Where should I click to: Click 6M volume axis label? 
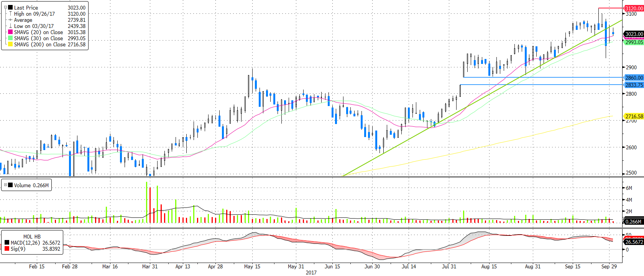629,188
